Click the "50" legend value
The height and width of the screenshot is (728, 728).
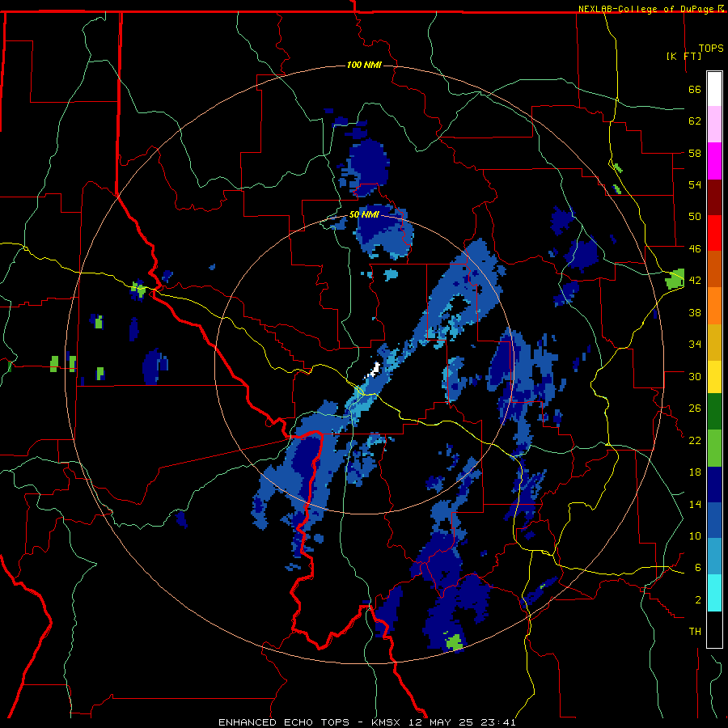point(695,216)
